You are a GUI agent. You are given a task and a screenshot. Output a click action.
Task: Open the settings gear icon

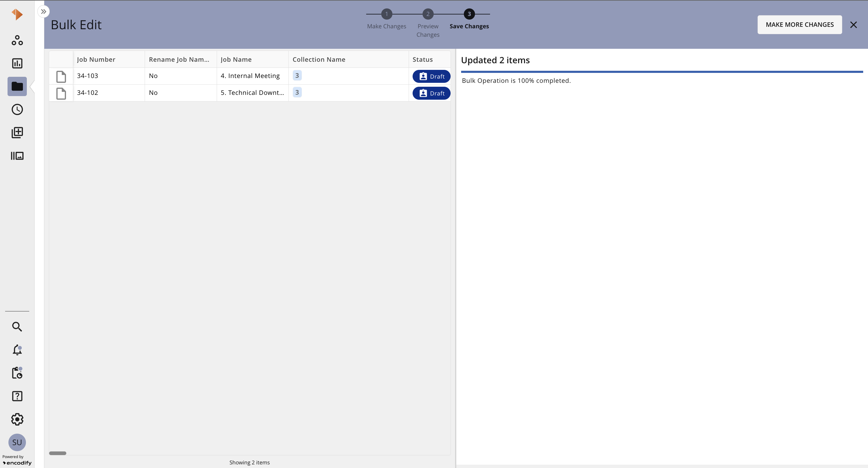(x=17, y=420)
